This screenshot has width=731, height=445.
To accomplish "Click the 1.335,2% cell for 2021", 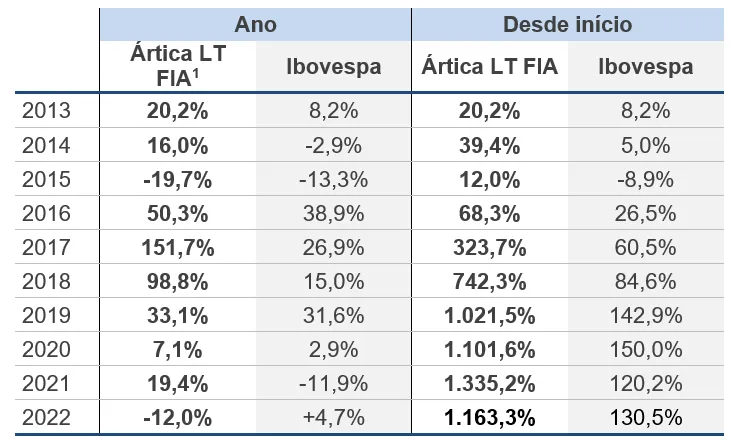I will pos(488,385).
